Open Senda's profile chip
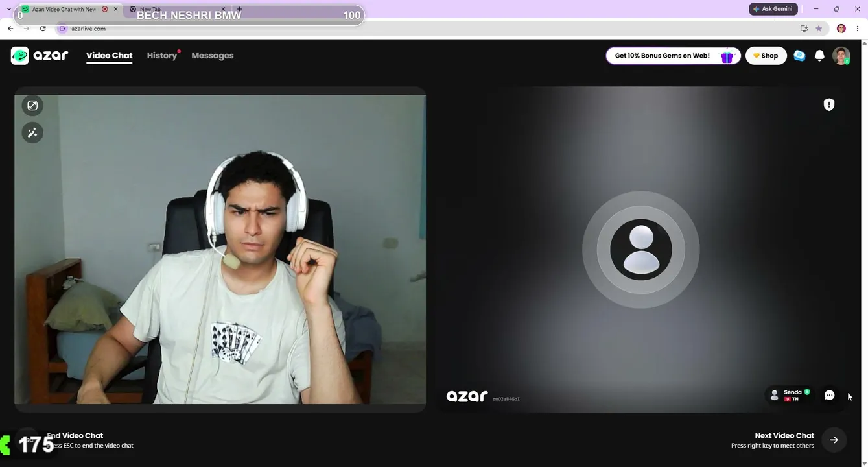This screenshot has height=467, width=868. (790, 395)
